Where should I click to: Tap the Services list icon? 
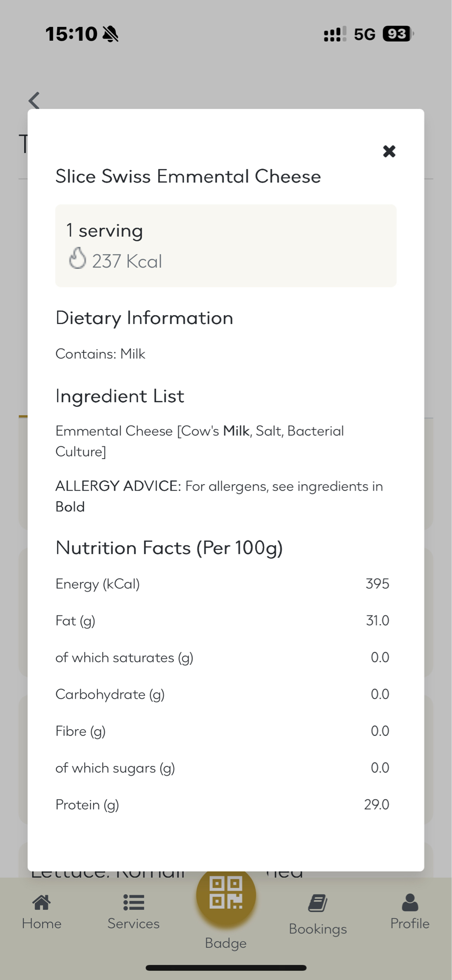[x=133, y=902]
